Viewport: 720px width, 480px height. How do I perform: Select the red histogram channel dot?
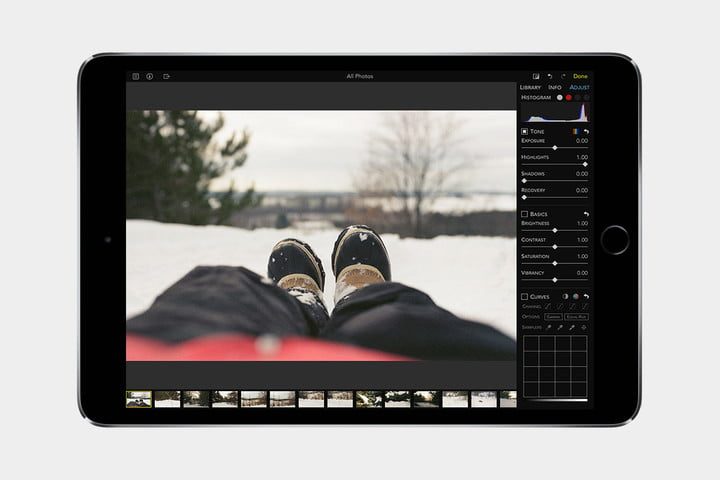coord(568,97)
